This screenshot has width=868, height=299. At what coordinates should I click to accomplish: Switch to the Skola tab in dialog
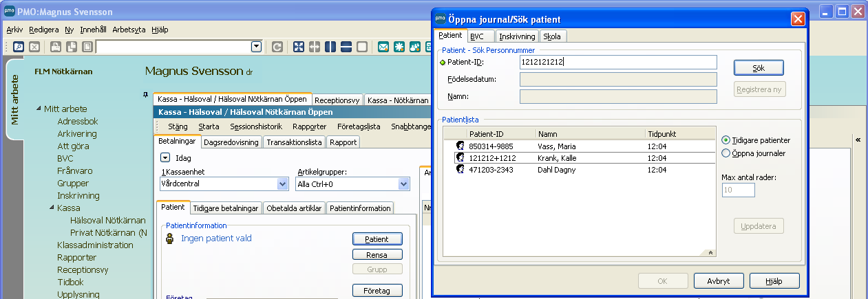click(551, 36)
